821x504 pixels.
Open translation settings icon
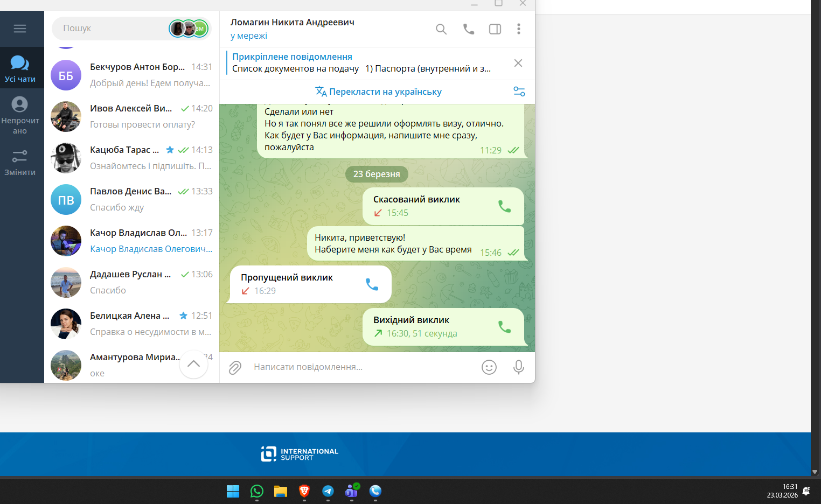[x=519, y=92]
